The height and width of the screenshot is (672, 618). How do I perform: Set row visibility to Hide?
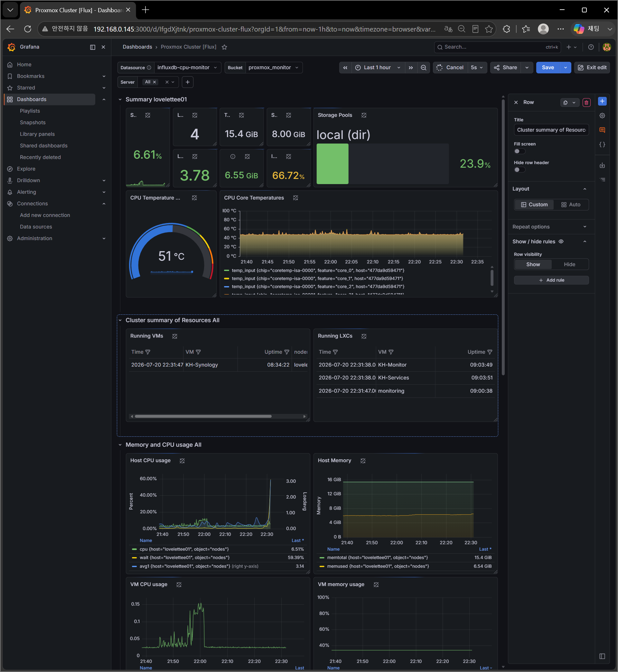click(x=569, y=265)
